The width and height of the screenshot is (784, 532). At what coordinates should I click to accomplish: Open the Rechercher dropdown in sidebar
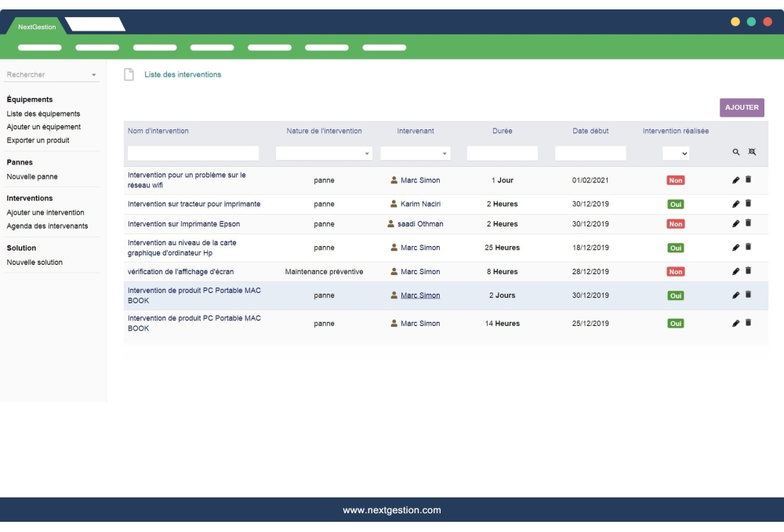click(52, 75)
